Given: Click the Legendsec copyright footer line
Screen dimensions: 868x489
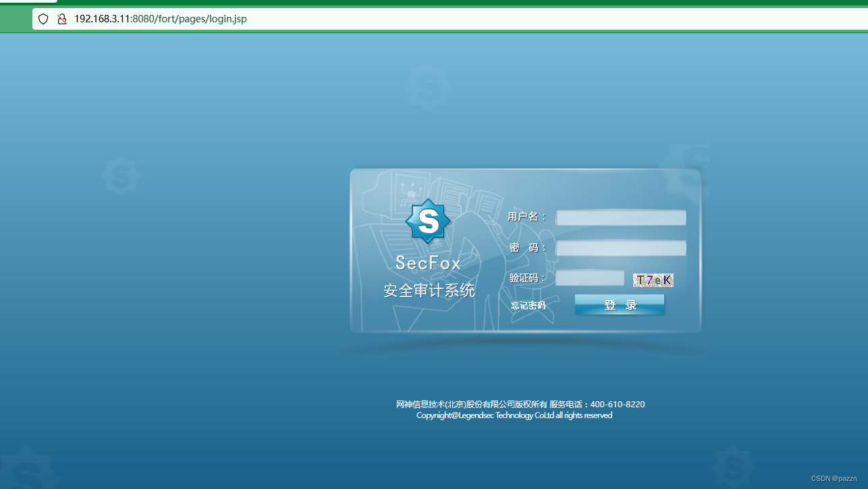Looking at the screenshot, I should click(514, 415).
